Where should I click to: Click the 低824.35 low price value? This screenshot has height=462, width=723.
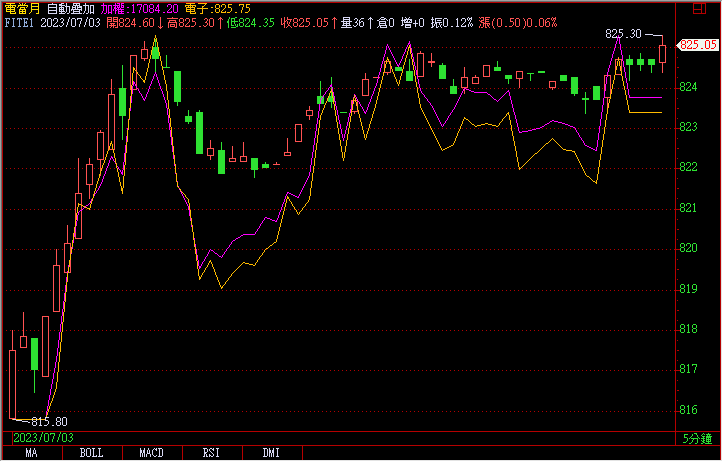(250, 23)
